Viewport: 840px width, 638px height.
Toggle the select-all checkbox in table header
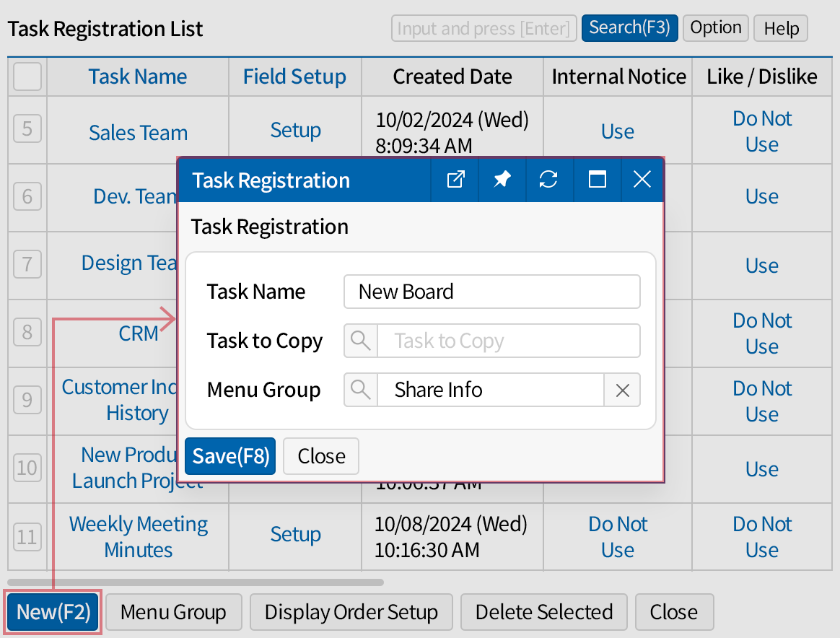pos(27,77)
